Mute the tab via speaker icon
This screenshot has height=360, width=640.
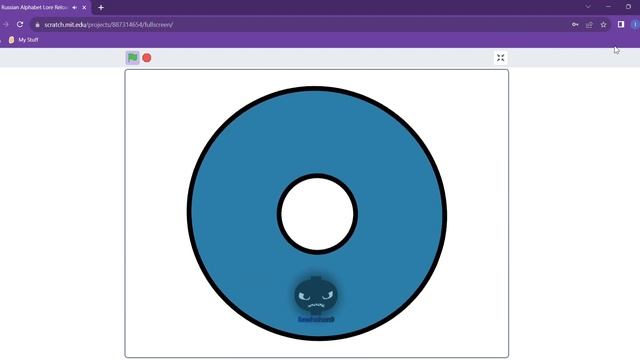74,7
